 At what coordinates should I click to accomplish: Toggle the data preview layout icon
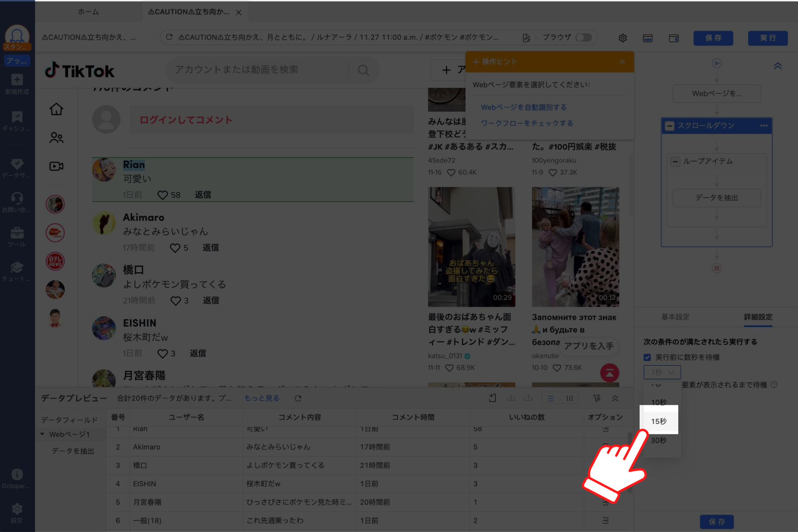(648, 38)
